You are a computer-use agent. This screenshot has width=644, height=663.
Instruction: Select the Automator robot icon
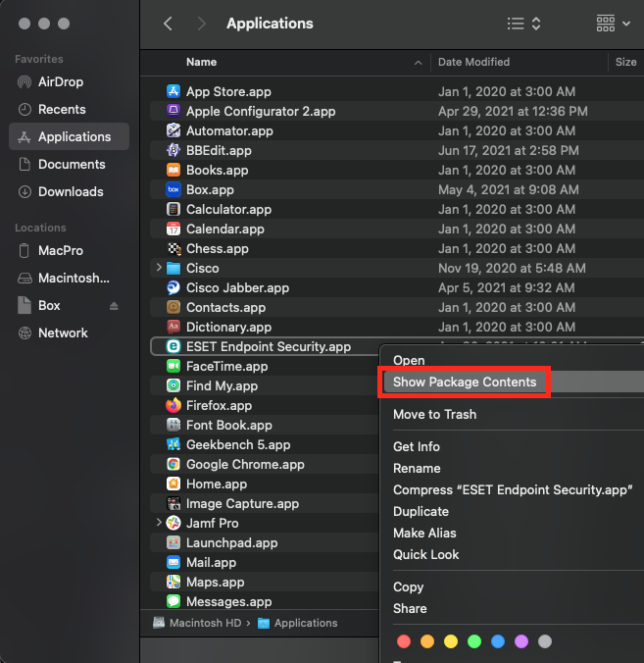point(173,130)
